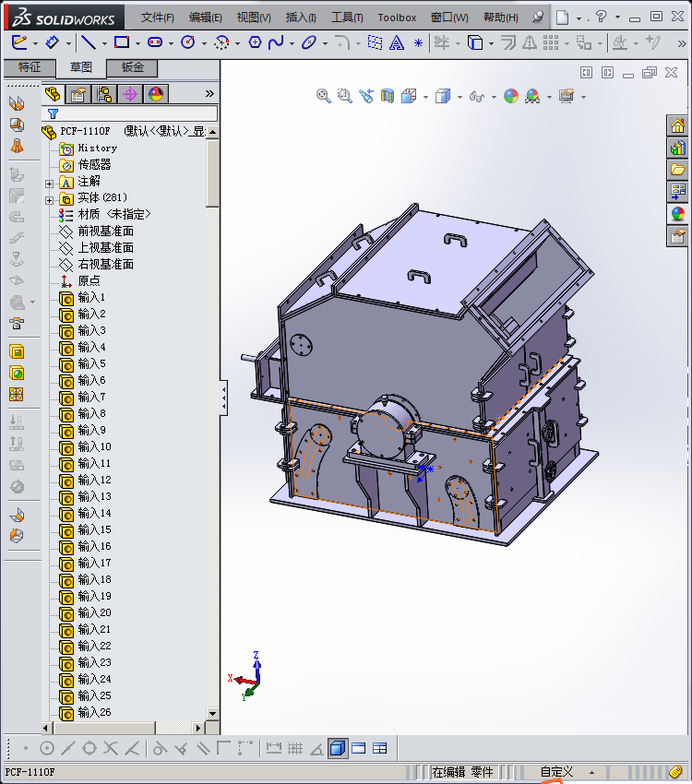Viewport: 692px width, 784px height.
Task: Open the Design Library task pane tab
Action: 677,148
